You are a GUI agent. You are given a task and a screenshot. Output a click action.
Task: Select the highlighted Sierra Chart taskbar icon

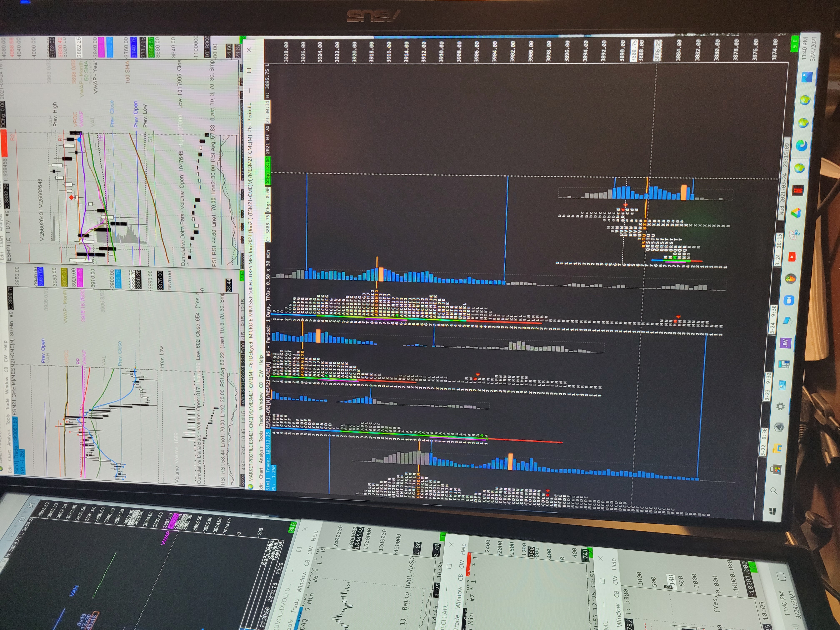(799, 168)
